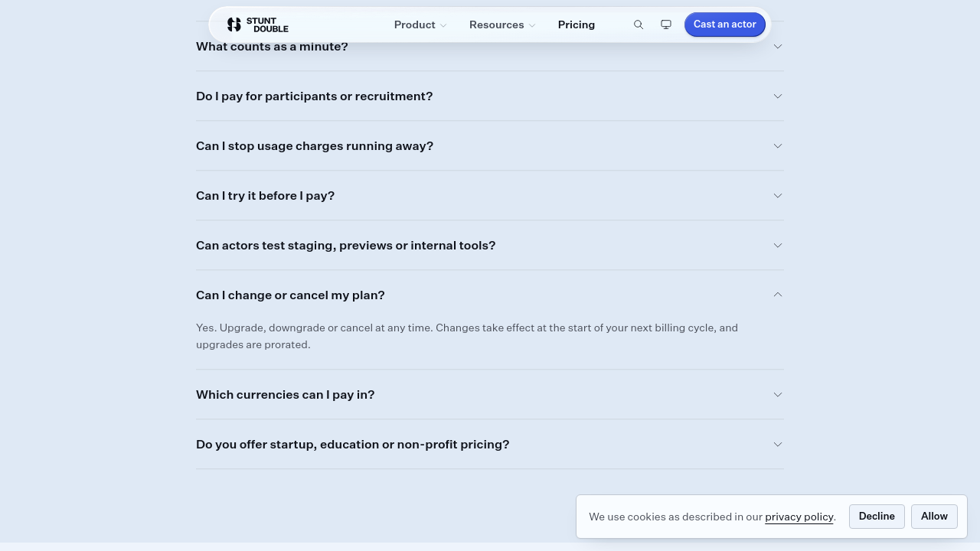Expand chevron for usage charges running away
Screen dimensions: 980x551
(x=778, y=146)
